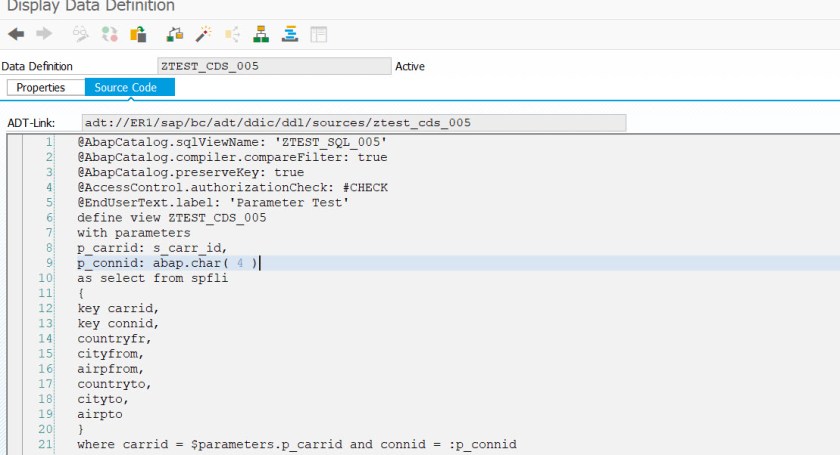The width and height of the screenshot is (840, 455).
Task: Click the 'as select from spfli' line
Action: 153,278
